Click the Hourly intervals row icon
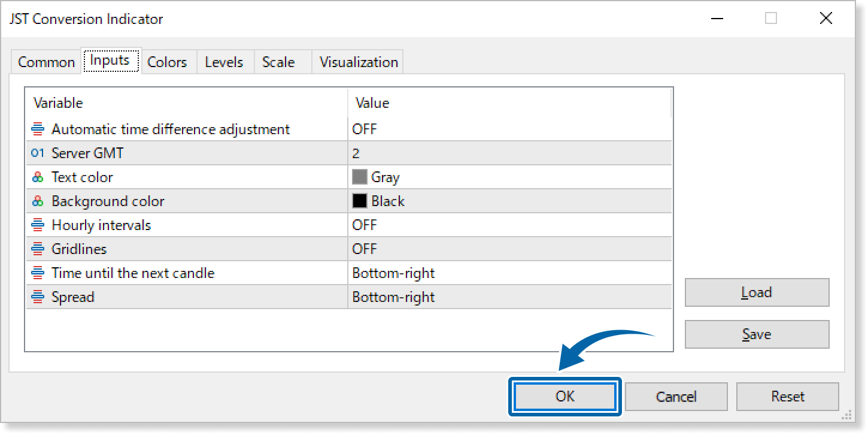Image resolution: width=868 pixels, height=435 pixels. point(38,225)
